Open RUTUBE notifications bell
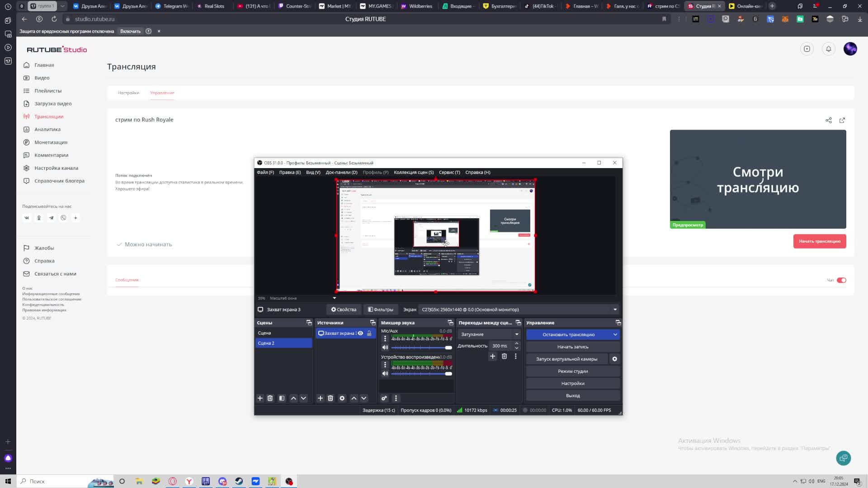The image size is (868, 488). tap(828, 49)
